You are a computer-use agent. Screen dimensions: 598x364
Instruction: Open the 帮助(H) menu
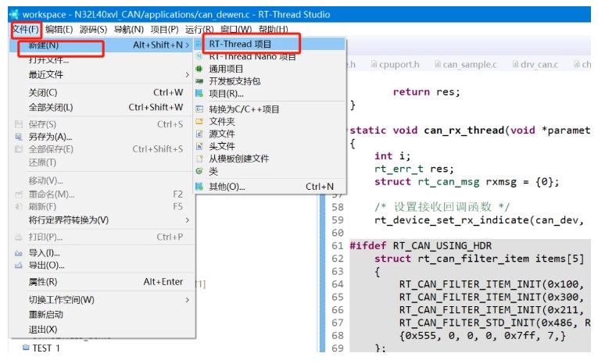click(x=273, y=30)
